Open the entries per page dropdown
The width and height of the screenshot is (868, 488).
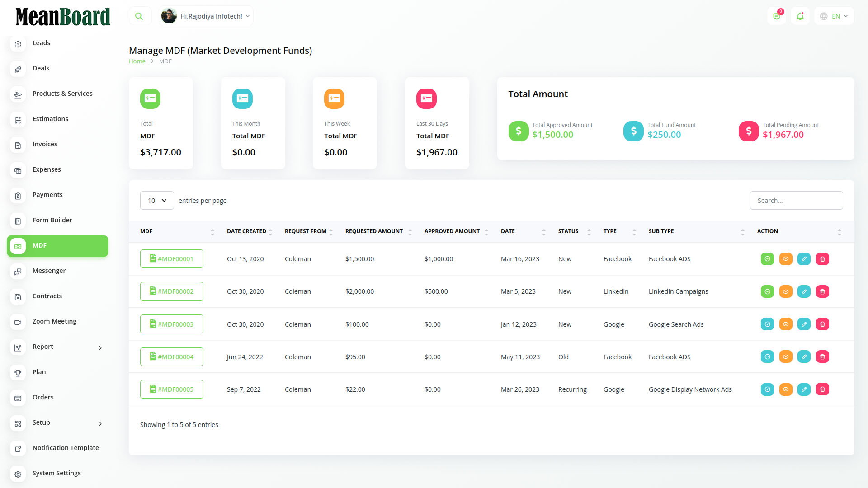coord(157,201)
